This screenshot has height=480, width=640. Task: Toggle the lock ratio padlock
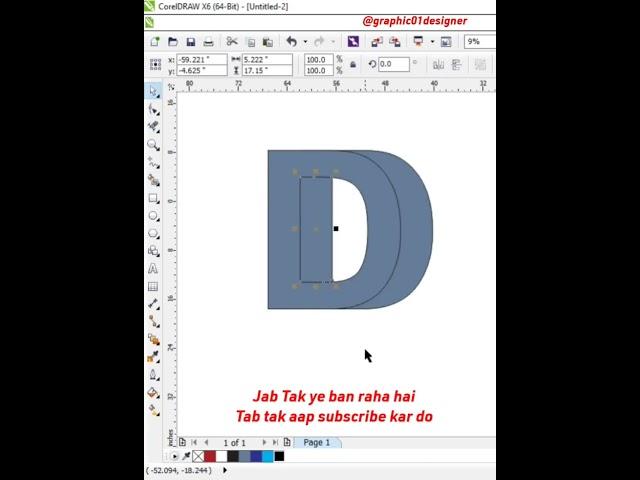coord(352,65)
